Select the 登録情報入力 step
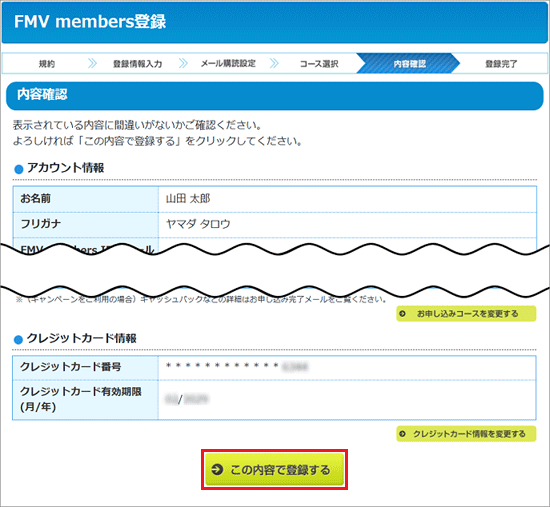 pos(137,64)
